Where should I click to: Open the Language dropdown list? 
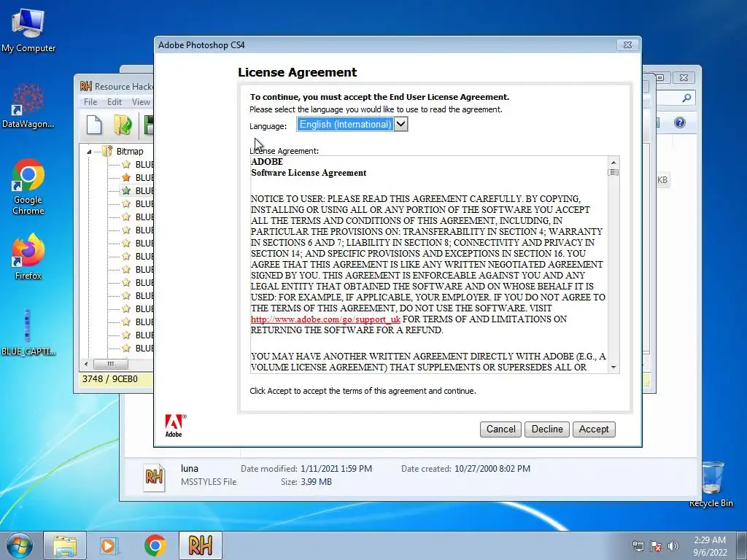[x=401, y=124]
